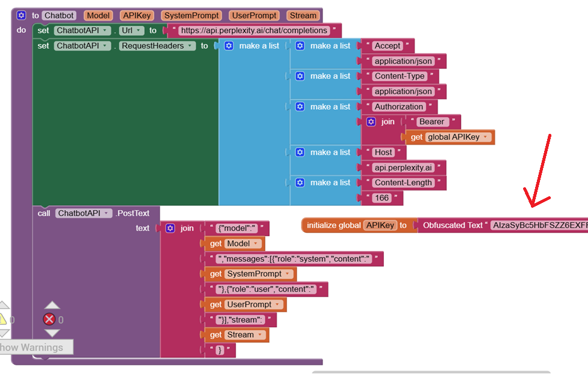The width and height of the screenshot is (588, 380).
Task: Open the RequestHeaders property dropdown
Action: coord(157,46)
